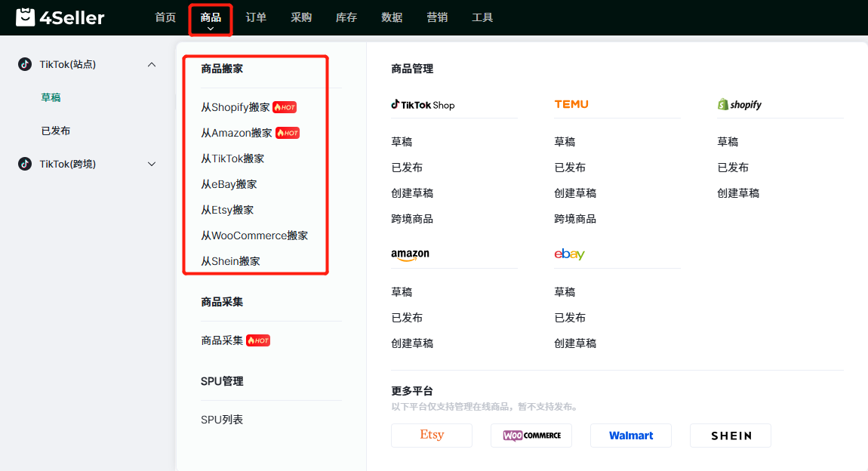
Task: Open 跨境商品 under TEMU
Action: (x=575, y=219)
